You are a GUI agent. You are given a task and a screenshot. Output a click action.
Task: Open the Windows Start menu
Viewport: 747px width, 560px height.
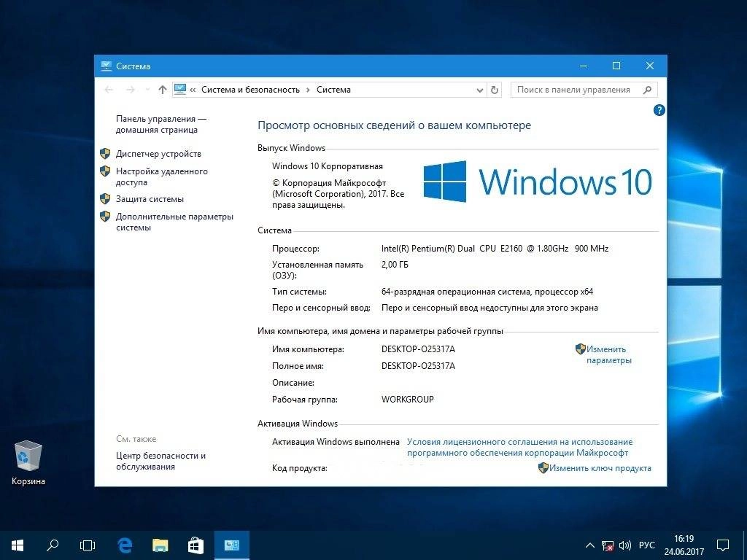coord(18,545)
